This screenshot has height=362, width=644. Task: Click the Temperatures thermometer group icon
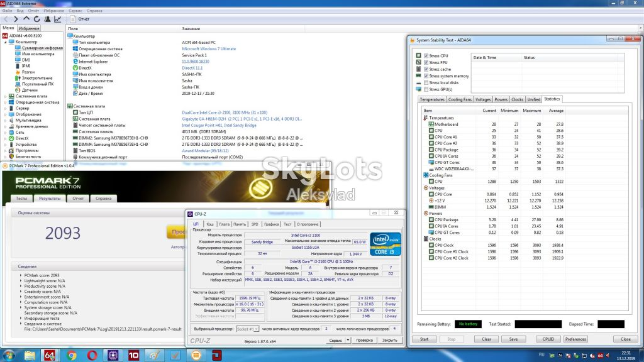426,118
